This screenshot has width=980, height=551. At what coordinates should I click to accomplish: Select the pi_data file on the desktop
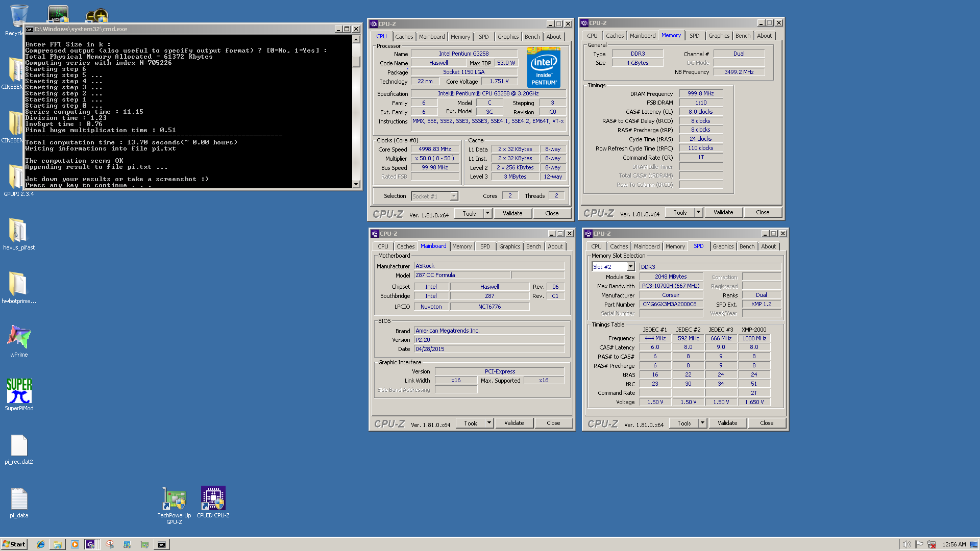coord(19,503)
